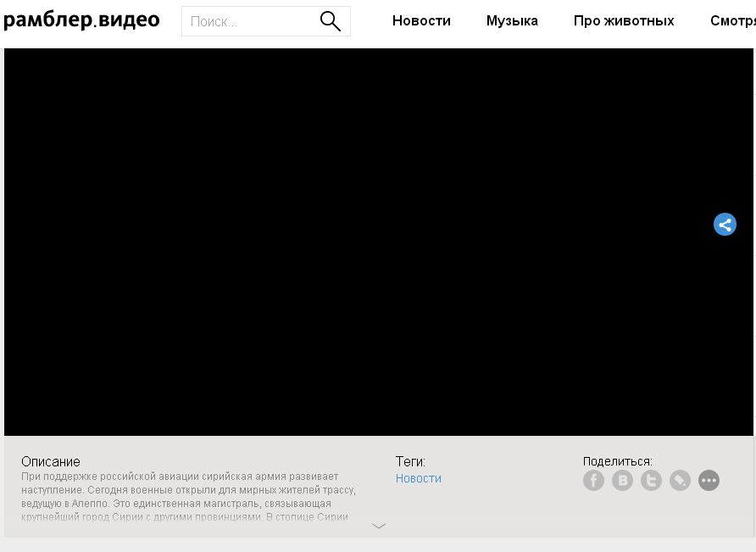Screen dimensions: 756x552
Task: Click the Поделиться label
Action: [617, 461]
